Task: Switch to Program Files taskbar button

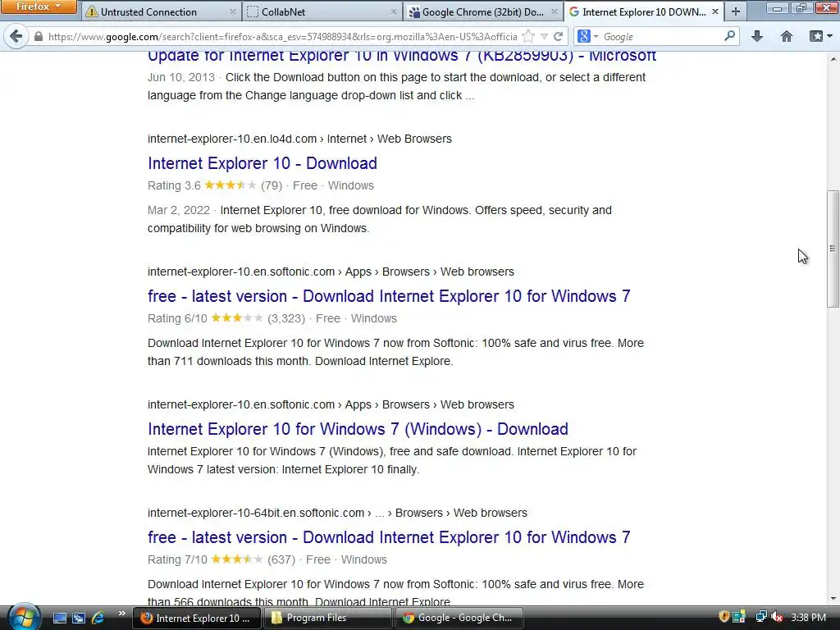Action: pyautogui.click(x=326, y=618)
